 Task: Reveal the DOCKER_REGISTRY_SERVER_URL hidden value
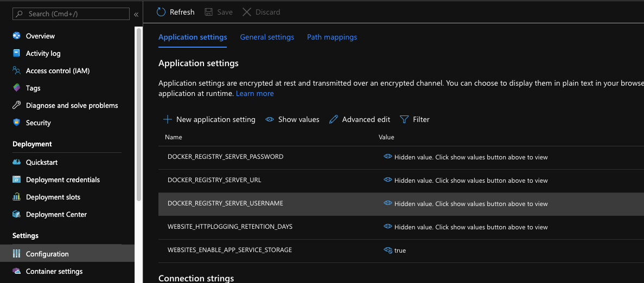[x=388, y=180]
